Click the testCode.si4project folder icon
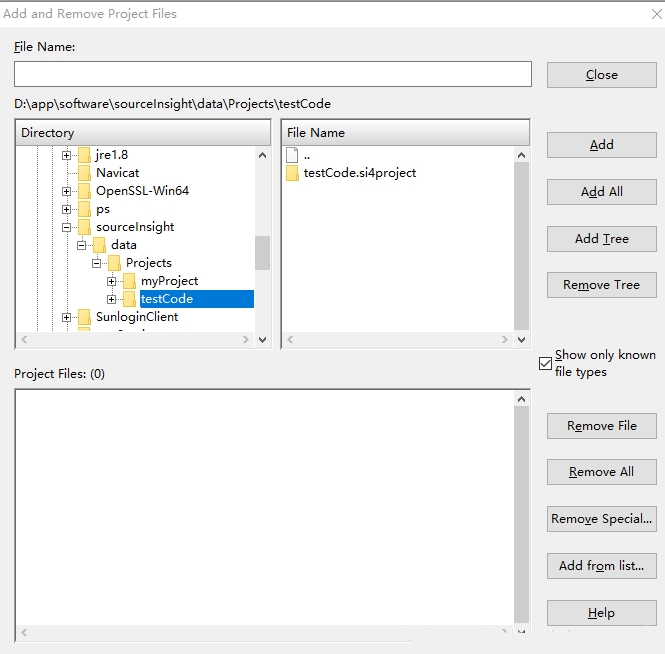This screenshot has height=654, width=665. 292,173
